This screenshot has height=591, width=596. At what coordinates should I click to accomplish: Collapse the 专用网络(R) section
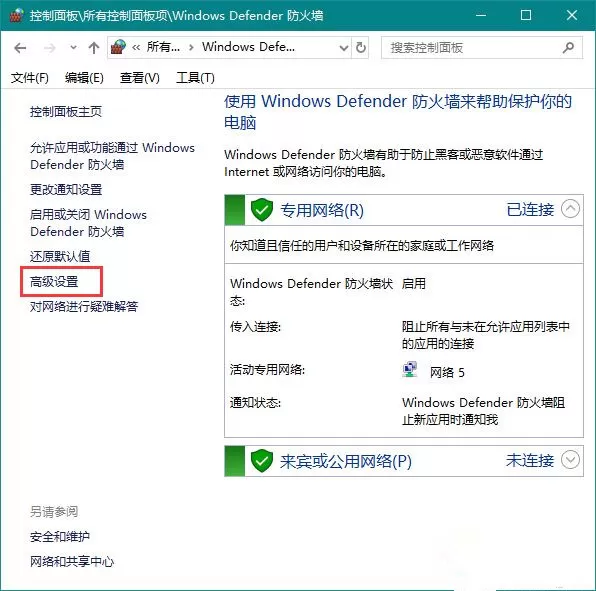570,209
